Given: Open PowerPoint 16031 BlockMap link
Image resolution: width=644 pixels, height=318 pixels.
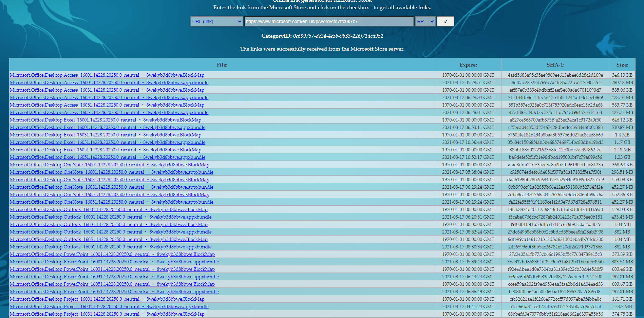Looking at the screenshot, I should tap(112, 269).
